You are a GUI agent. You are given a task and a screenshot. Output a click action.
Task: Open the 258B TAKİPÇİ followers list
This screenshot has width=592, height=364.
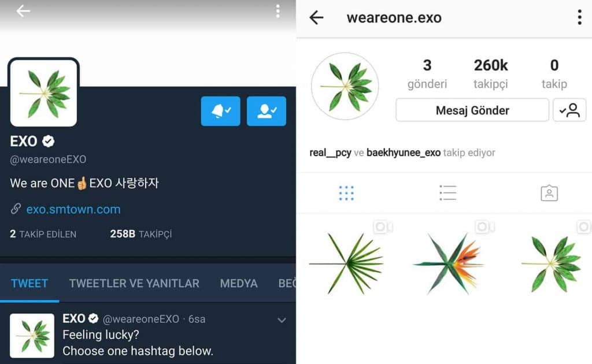click(141, 234)
